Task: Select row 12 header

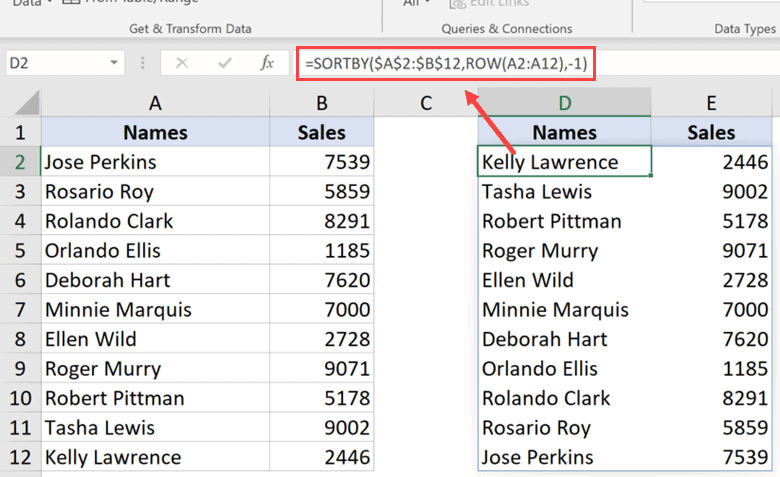Action: [20, 458]
